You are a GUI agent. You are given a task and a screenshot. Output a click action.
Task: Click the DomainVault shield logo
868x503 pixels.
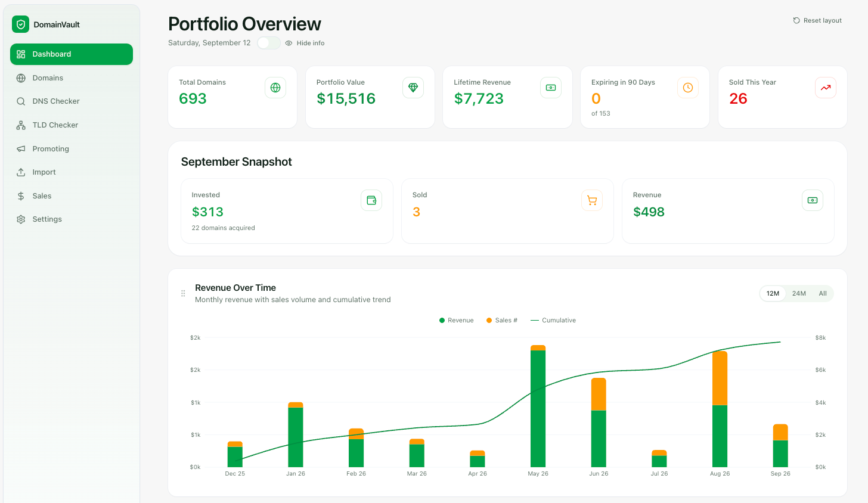(21, 24)
